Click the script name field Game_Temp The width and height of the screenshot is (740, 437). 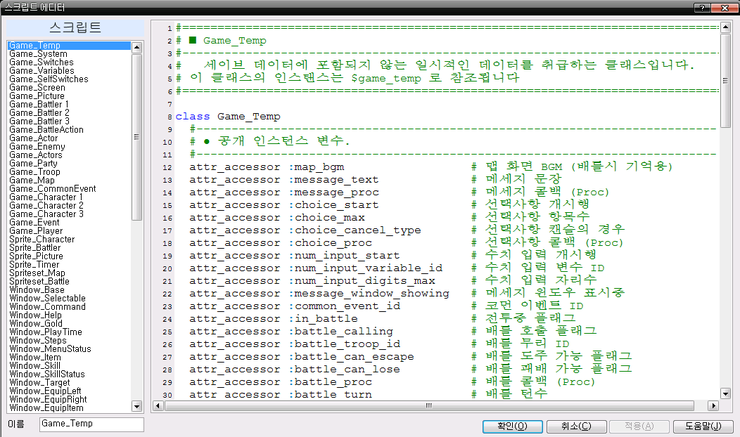coord(92,424)
